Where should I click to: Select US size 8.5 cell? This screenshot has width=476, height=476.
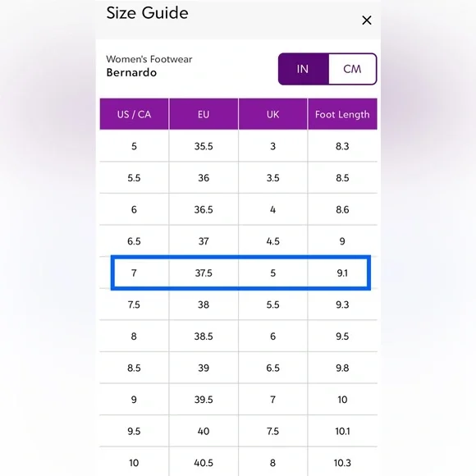(x=134, y=368)
